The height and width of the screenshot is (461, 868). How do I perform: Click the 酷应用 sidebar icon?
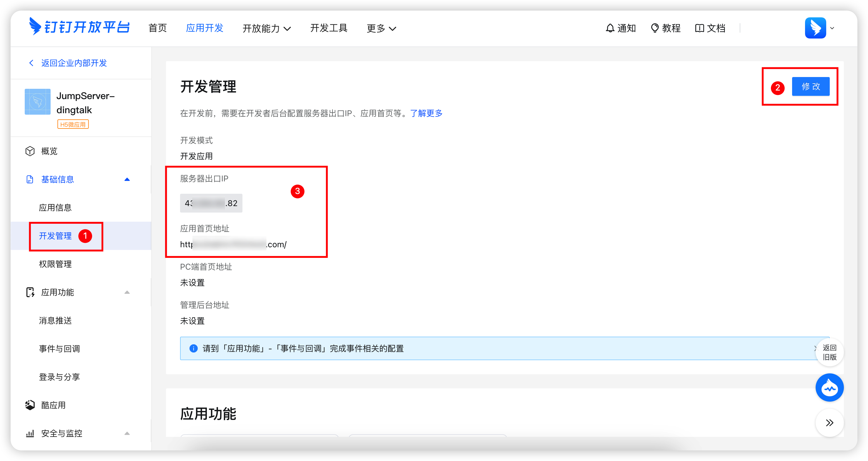tap(30, 405)
